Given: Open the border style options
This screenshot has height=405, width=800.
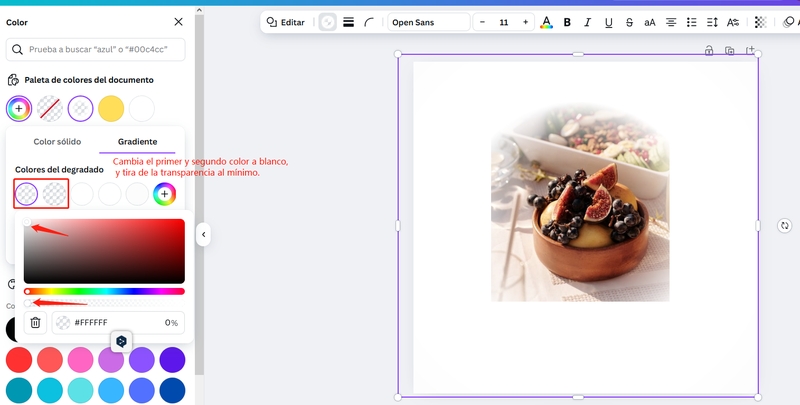Looking at the screenshot, I should pos(348,22).
